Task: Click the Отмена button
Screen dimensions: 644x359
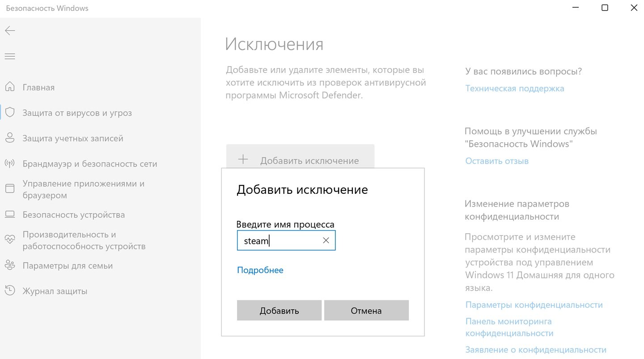Action: click(x=366, y=310)
